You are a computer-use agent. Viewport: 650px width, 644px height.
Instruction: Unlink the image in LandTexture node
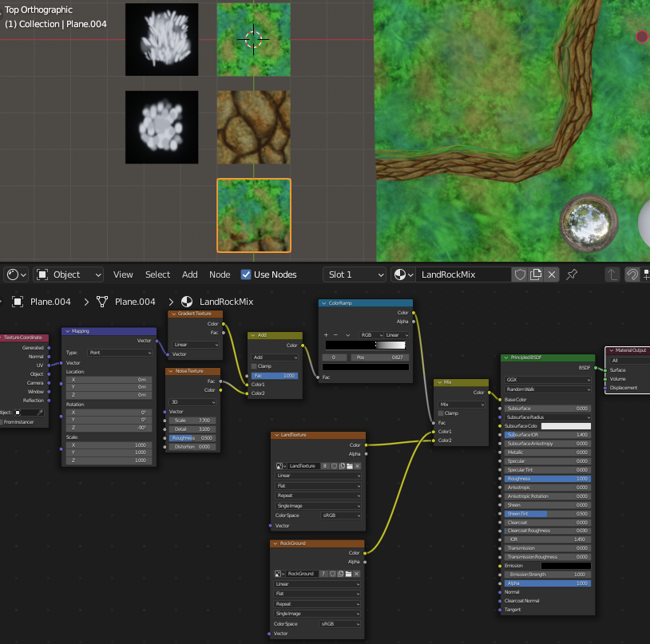point(357,466)
